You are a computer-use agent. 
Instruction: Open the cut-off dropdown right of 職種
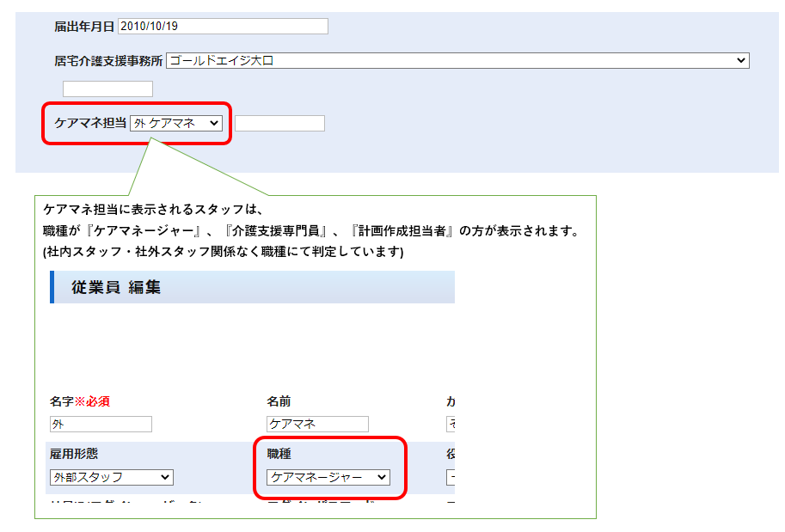click(450, 477)
